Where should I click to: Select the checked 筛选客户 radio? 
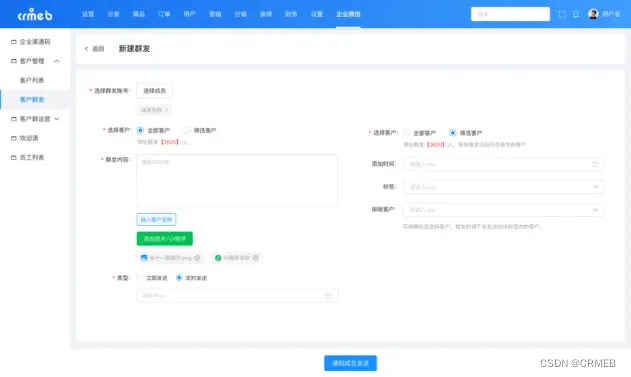pyautogui.click(x=452, y=133)
